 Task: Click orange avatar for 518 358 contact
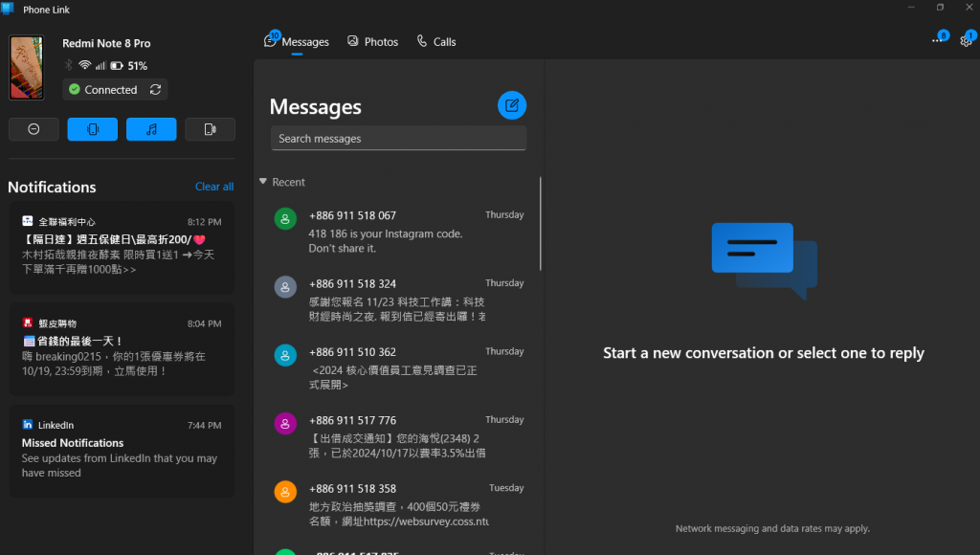coord(285,491)
